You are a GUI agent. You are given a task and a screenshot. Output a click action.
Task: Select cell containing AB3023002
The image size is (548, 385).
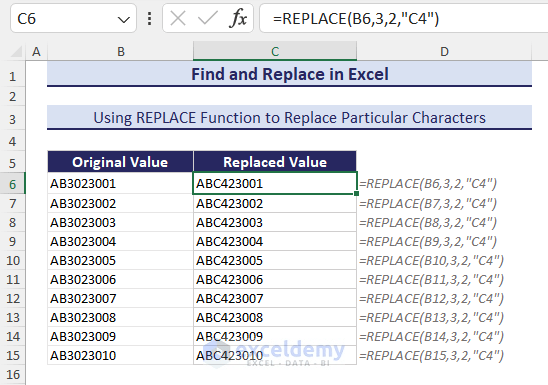tap(120, 203)
